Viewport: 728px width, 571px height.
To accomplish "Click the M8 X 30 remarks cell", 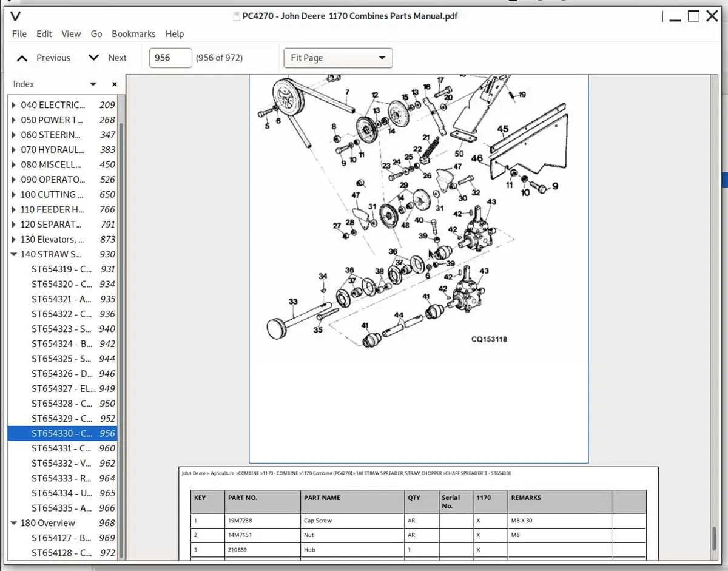I will pyautogui.click(x=559, y=521).
